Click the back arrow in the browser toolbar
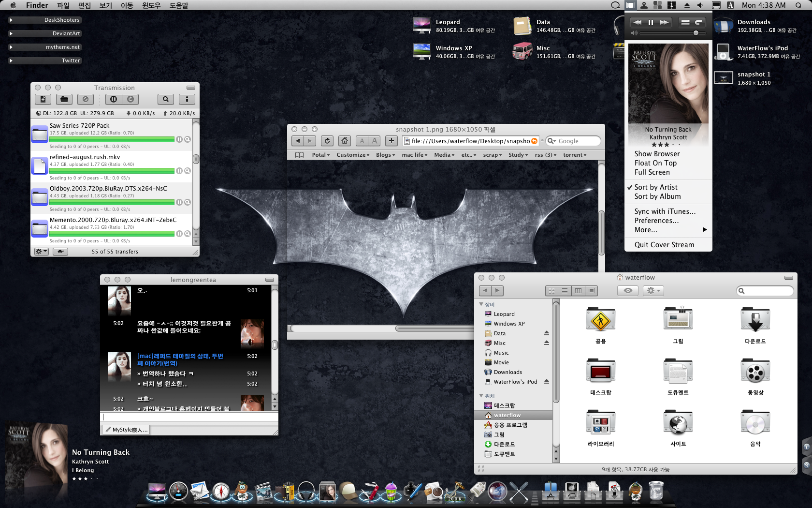Image resolution: width=812 pixels, height=508 pixels. coord(298,141)
